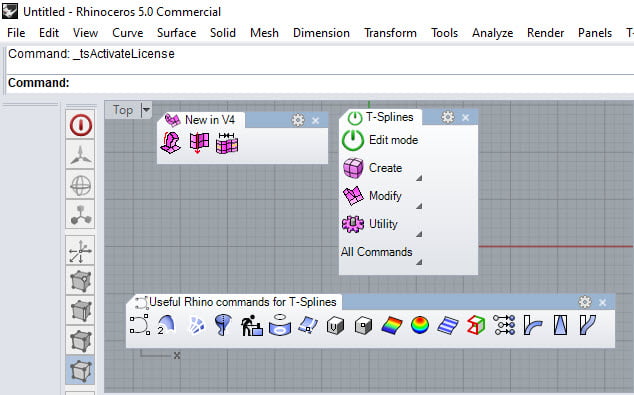Screen dimensions: 634x395
Task: Click the red T-Splines power icon in left sidebar
Action: click(x=80, y=125)
